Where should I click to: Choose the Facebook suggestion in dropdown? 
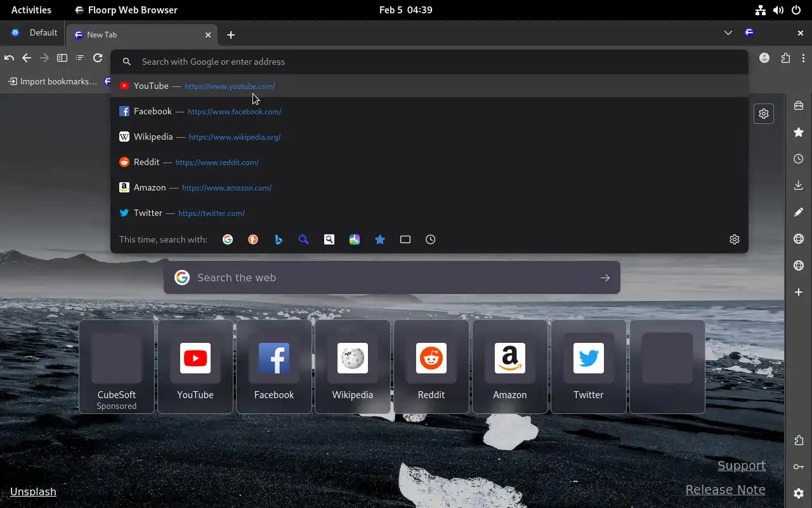(429, 111)
